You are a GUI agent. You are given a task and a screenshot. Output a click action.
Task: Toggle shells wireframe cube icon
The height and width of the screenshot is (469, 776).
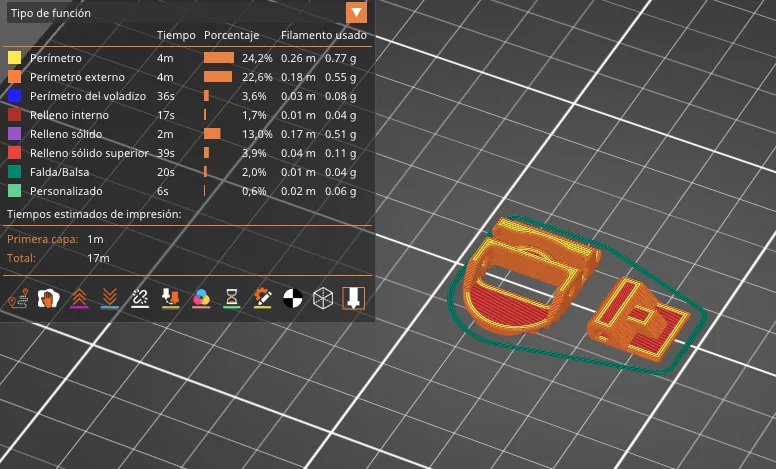323,298
